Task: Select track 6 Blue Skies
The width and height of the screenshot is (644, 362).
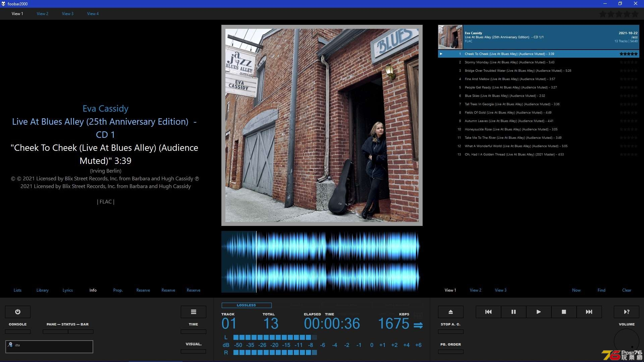Action: (x=538, y=96)
